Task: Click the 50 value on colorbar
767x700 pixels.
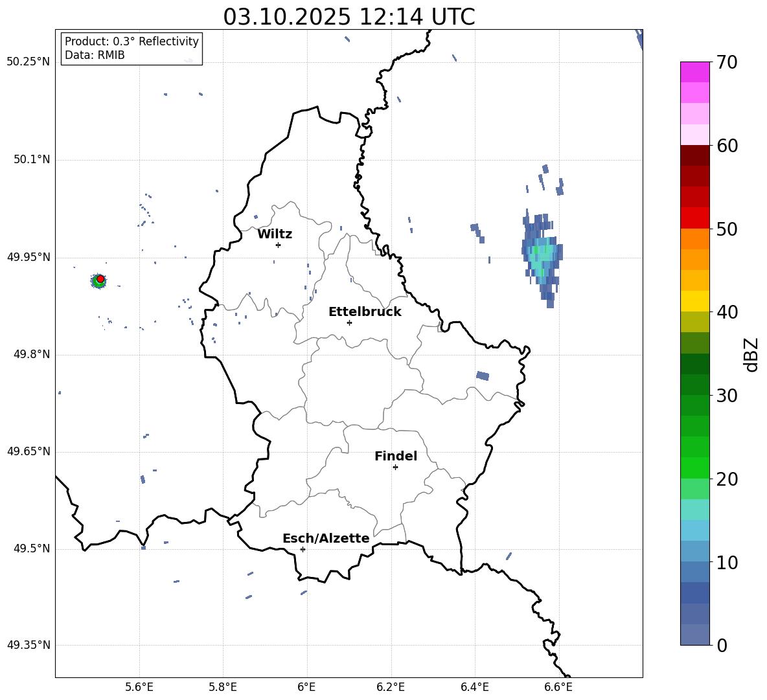Action: point(726,229)
